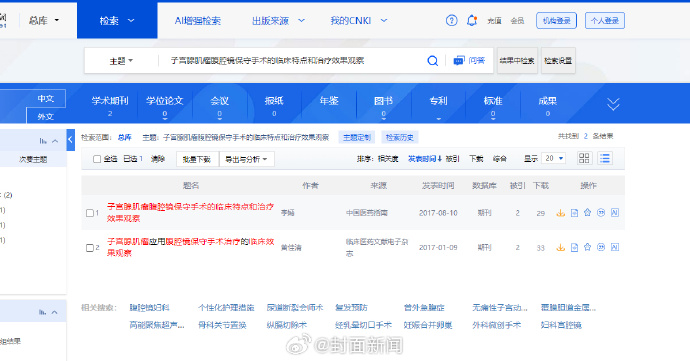Click related search 腹腔镜妇科

tap(150, 308)
